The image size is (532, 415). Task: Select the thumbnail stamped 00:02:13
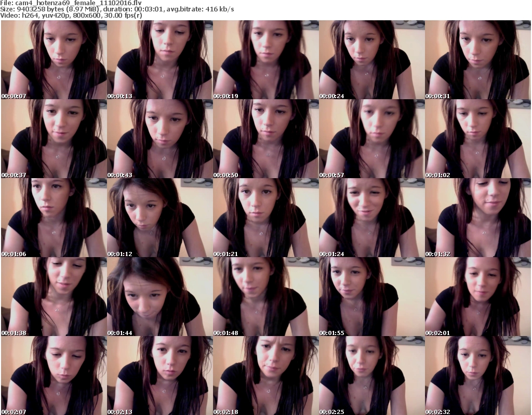[x=160, y=376]
